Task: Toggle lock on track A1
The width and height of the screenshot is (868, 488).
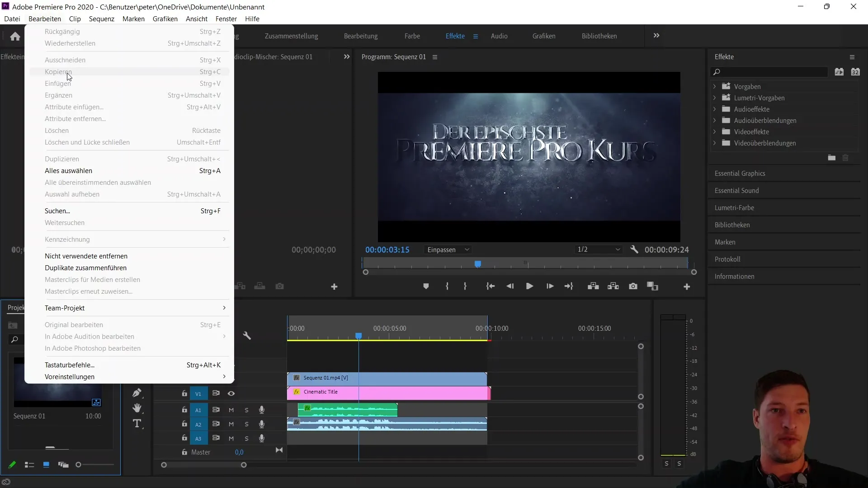Action: (x=184, y=410)
